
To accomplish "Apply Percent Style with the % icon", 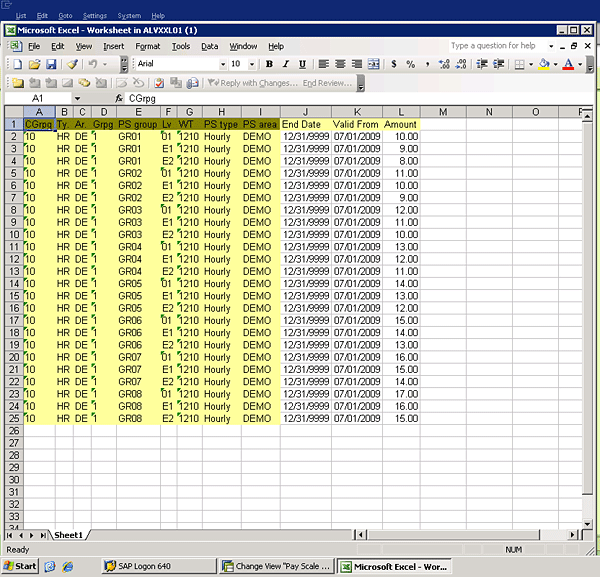I will click(x=410, y=64).
